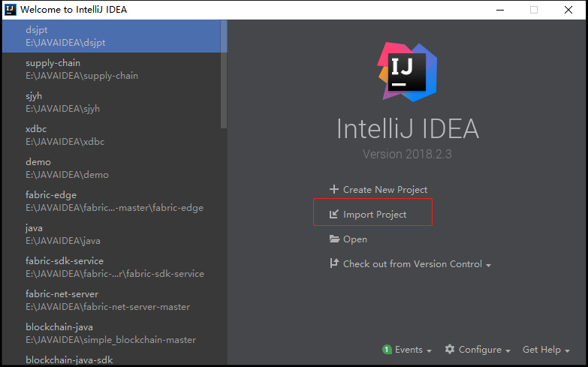
Task: Click the Configure gear icon
Action: [x=450, y=350]
